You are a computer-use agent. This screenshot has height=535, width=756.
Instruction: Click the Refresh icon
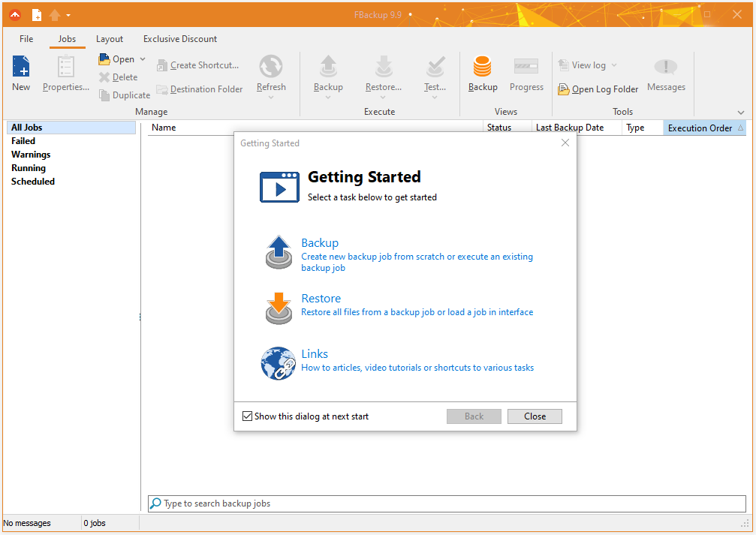271,66
